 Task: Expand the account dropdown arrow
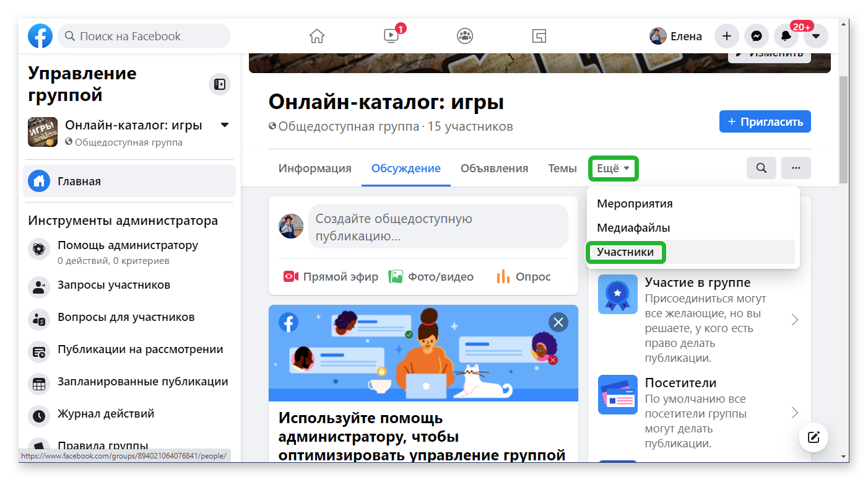[x=816, y=36]
